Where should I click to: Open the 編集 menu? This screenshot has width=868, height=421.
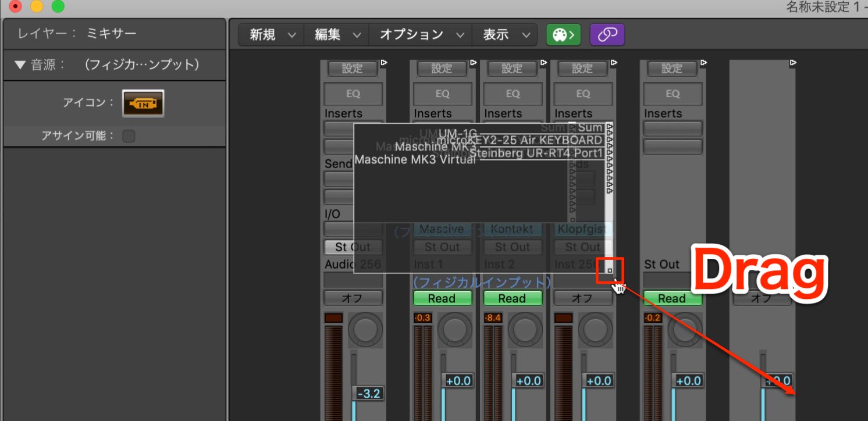[336, 35]
